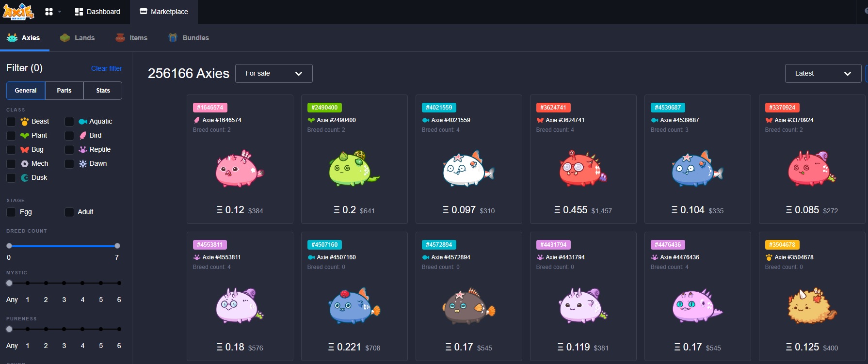This screenshot has height=364, width=868.
Task: Click bug icon beside Axie #3624741
Action: point(540,120)
